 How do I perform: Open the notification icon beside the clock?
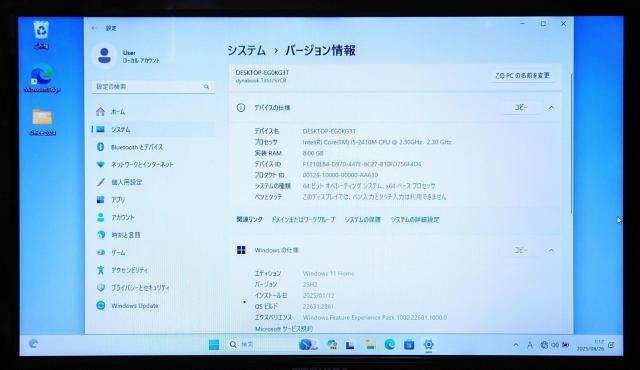(x=611, y=345)
